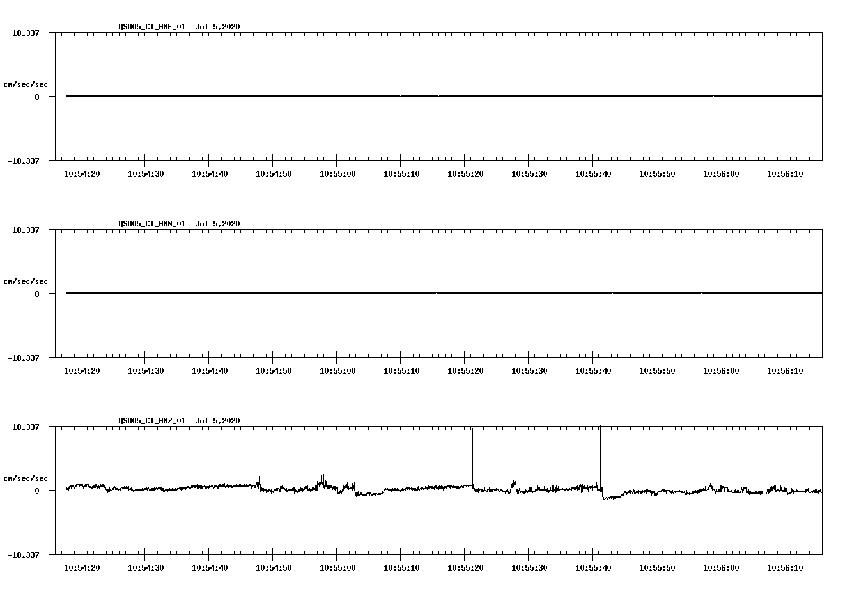The height and width of the screenshot is (591, 868).
Task: Click the 10:54:50 time label under HNZ plot
Action: coord(274,568)
